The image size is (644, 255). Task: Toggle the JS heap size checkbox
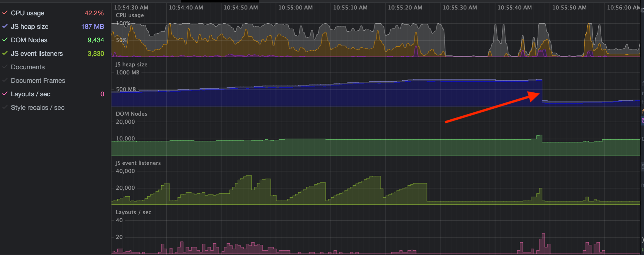[5, 27]
